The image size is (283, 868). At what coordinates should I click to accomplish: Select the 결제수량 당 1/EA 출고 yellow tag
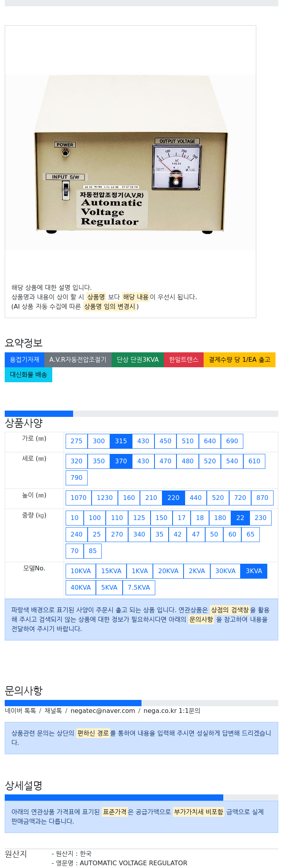[239, 360]
